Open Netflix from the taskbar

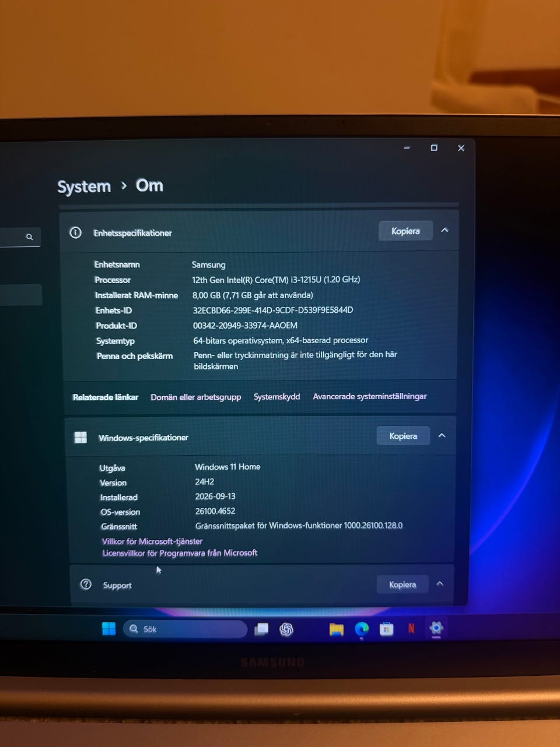pyautogui.click(x=411, y=629)
